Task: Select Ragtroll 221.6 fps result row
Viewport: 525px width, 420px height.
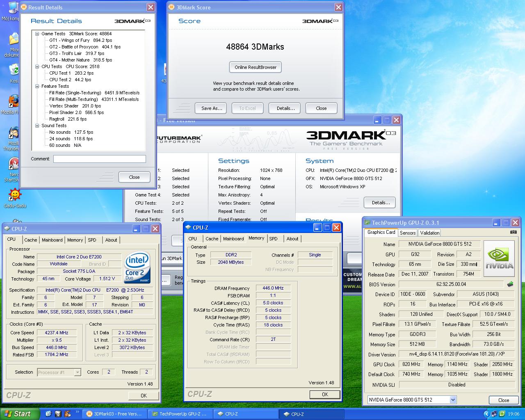Action: pos(68,119)
